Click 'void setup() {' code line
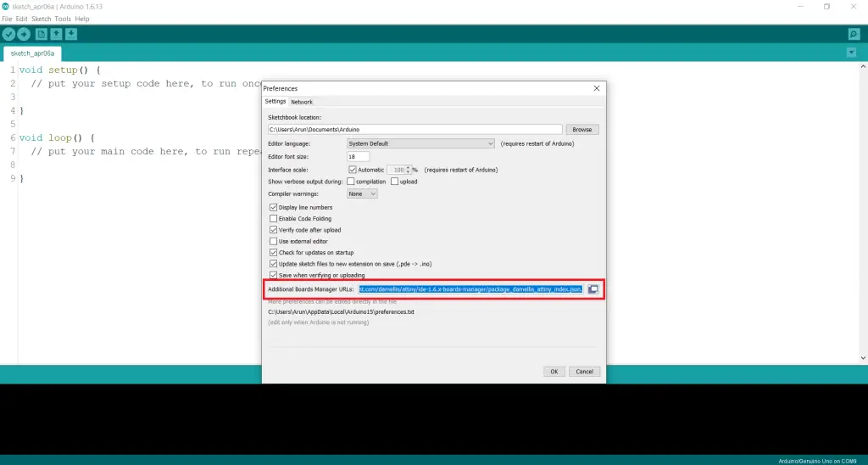 click(60, 70)
